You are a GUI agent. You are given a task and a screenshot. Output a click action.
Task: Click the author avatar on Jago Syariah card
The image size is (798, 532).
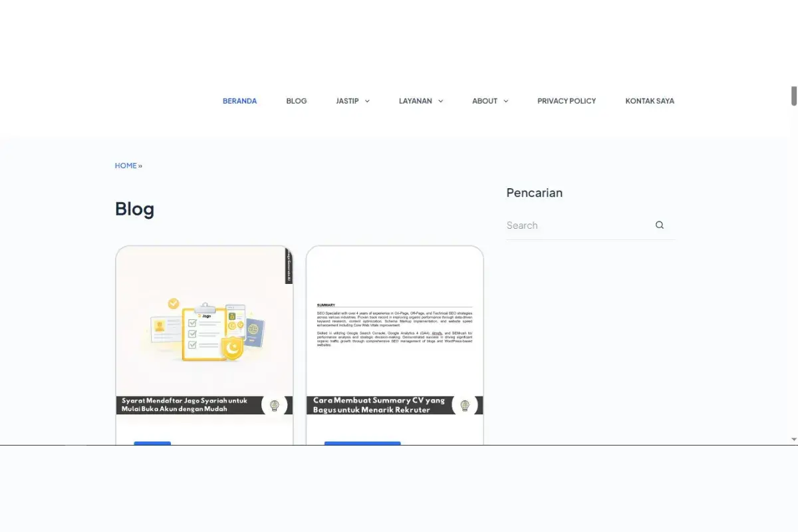point(274,405)
